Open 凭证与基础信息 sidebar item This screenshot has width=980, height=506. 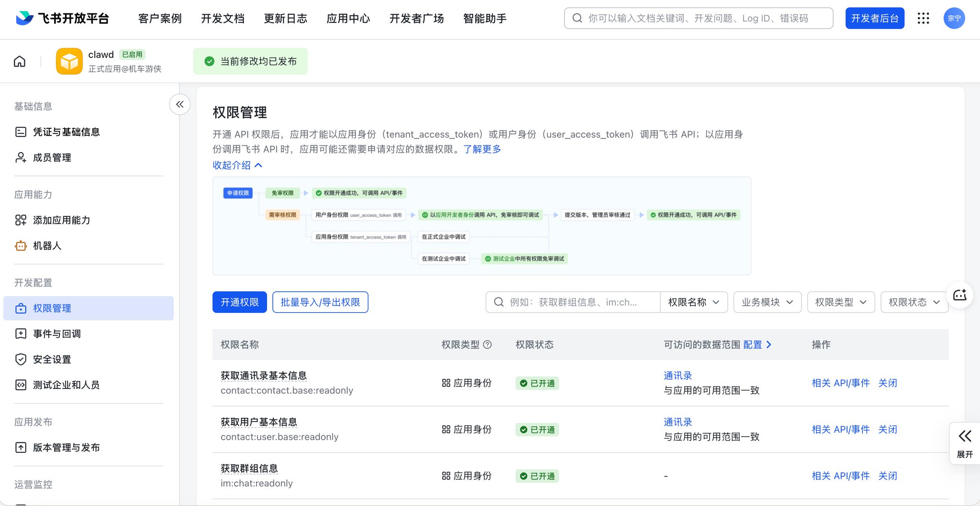click(88, 132)
